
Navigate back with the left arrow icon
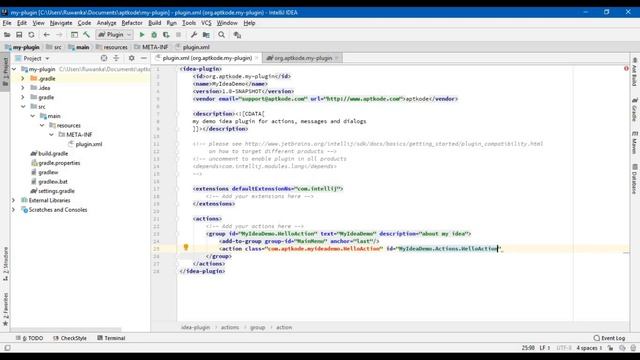pyautogui.click(x=47, y=35)
